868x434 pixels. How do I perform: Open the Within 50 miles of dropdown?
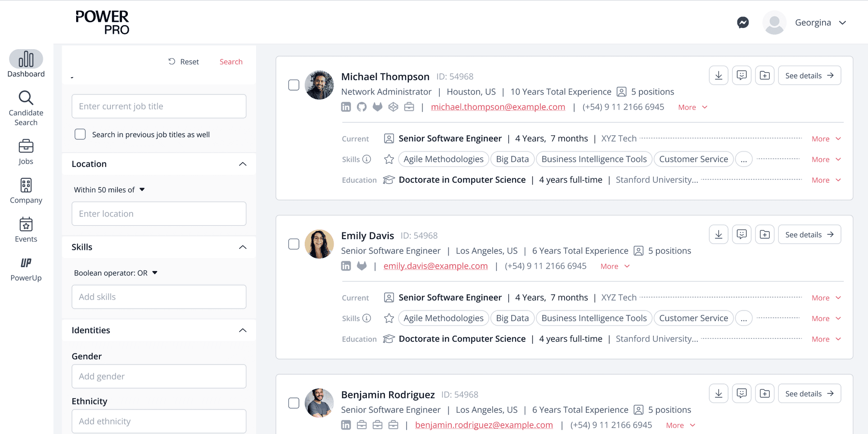coord(109,190)
